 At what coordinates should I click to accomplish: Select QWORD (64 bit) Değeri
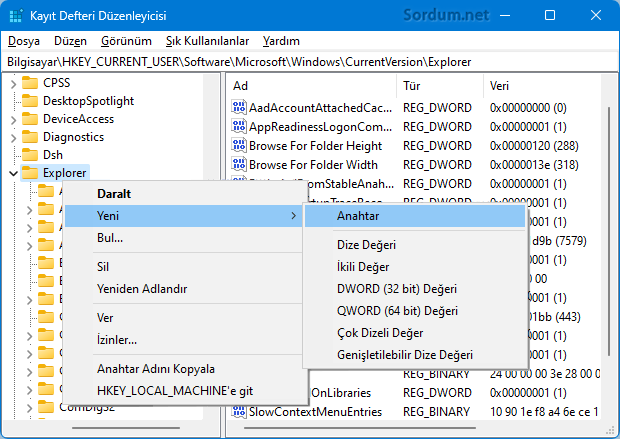pos(415,311)
